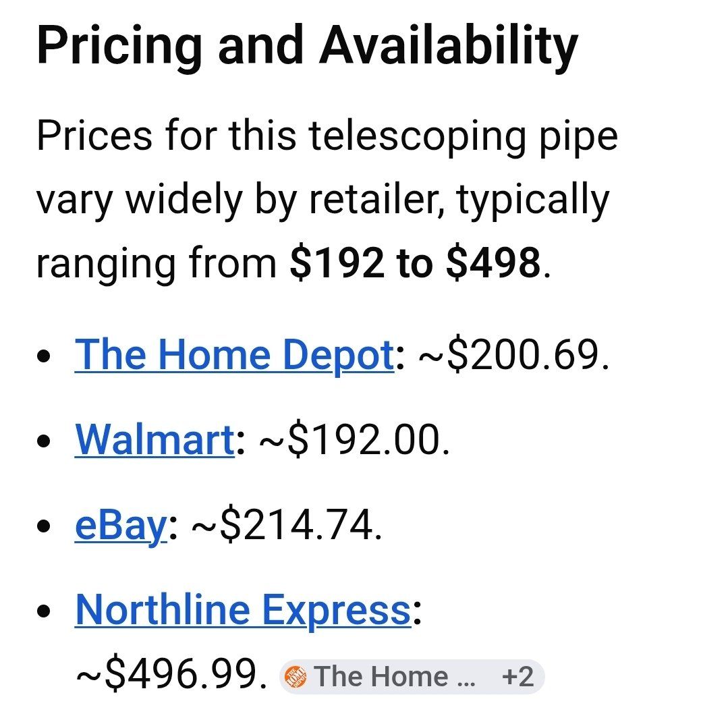Click the bullet beside The Home Depot
The height and width of the screenshot is (720, 728).
[x=44, y=356]
